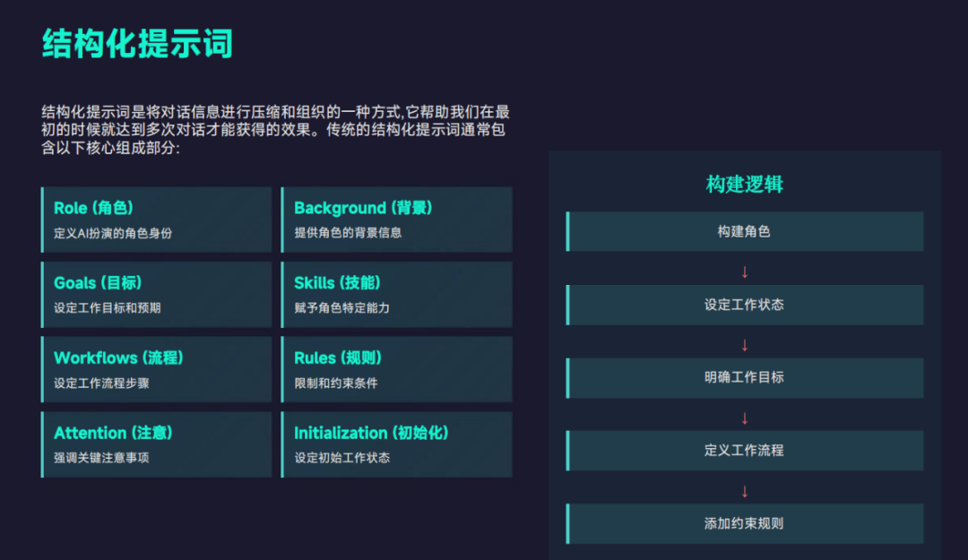Screen dimensions: 968x560
Task: Select the 明确工作目标 step box
Action: tap(745, 378)
